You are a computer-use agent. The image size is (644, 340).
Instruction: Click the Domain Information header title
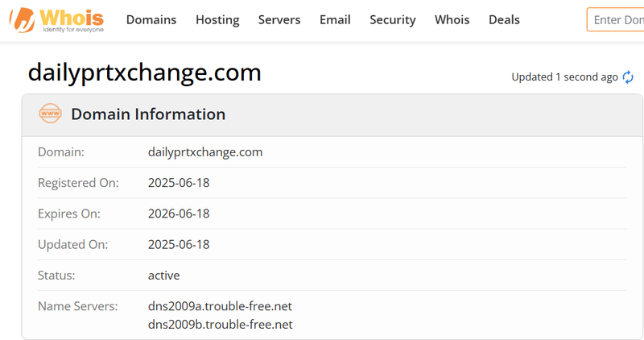click(x=148, y=114)
